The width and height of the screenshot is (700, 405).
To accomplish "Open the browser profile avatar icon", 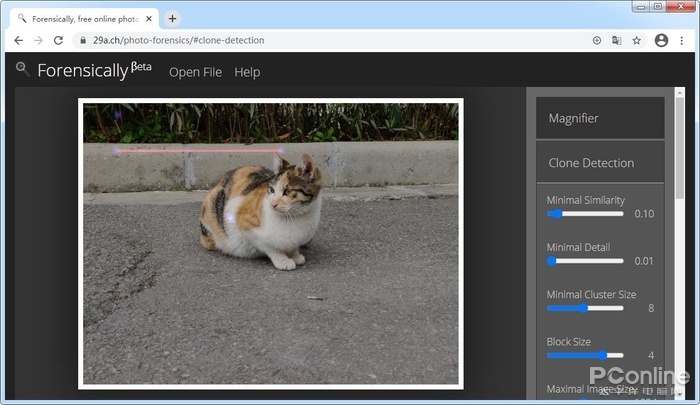I will click(661, 40).
